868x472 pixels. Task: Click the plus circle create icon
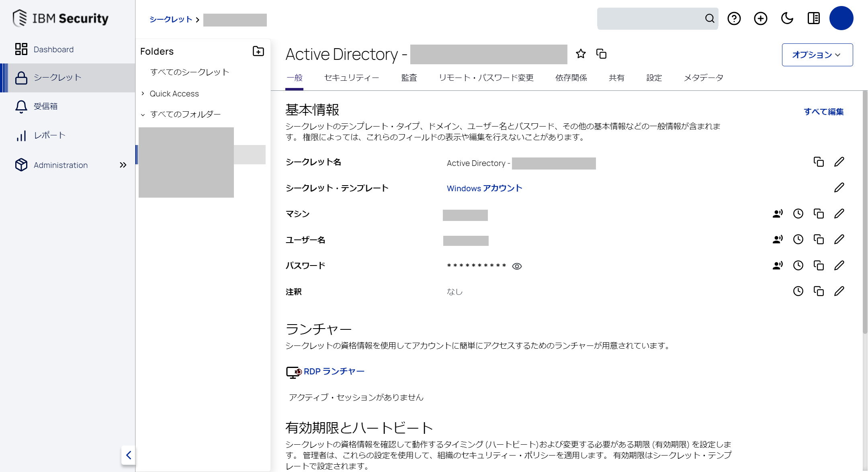coord(761,18)
